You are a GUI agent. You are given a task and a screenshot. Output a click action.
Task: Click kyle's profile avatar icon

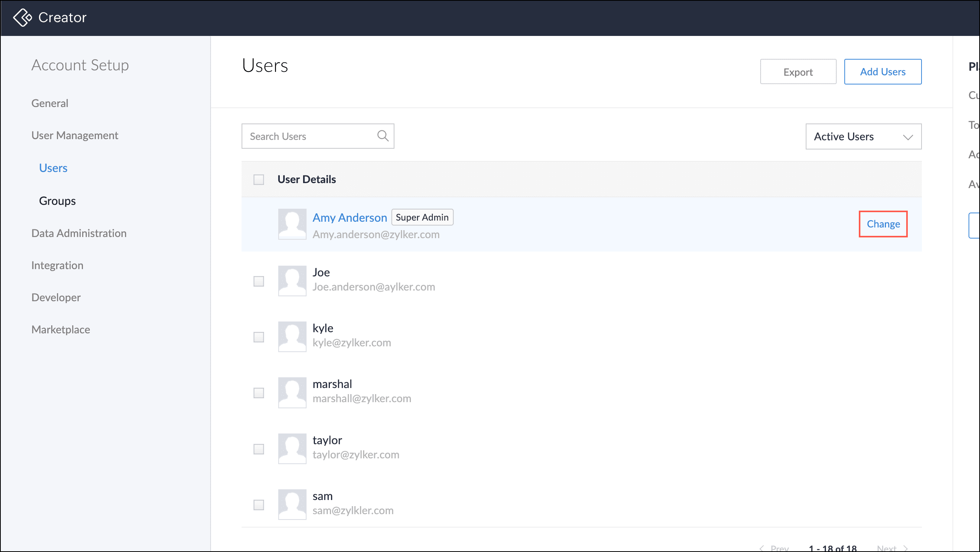(x=292, y=336)
